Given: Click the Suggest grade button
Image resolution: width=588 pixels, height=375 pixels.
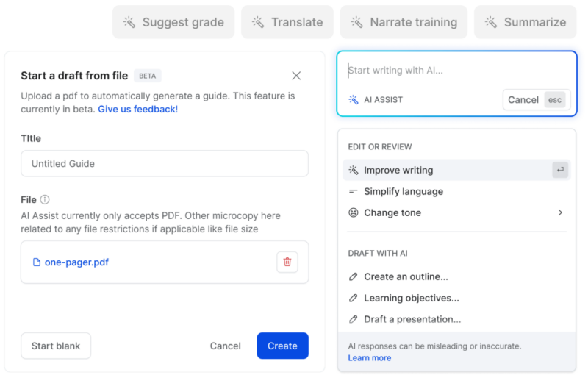Looking at the screenshot, I should coord(173,22).
